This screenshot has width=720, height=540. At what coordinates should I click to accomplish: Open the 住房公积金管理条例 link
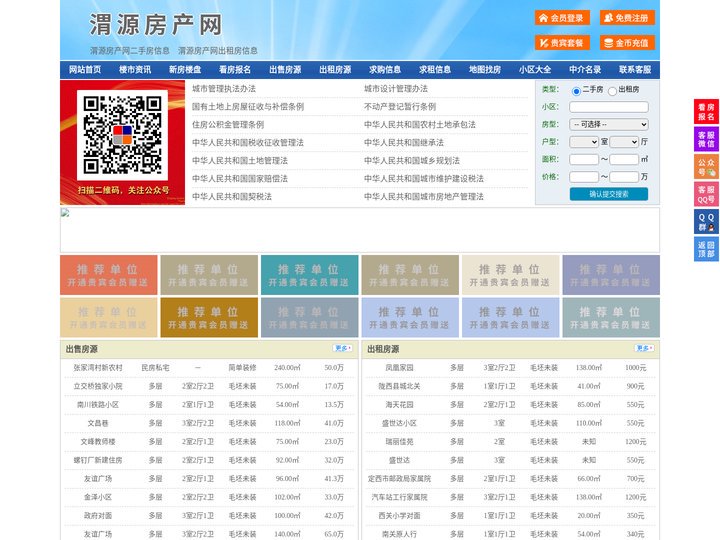[x=228, y=124]
